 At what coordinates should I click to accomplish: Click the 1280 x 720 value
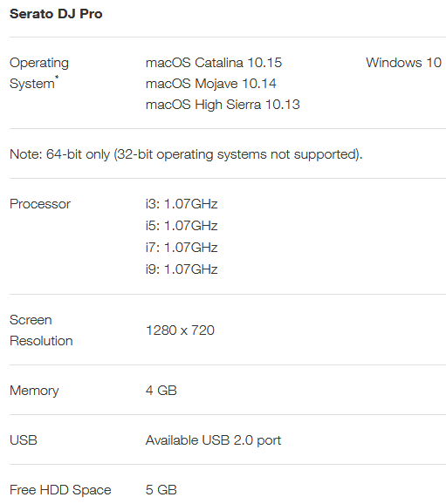(x=180, y=330)
